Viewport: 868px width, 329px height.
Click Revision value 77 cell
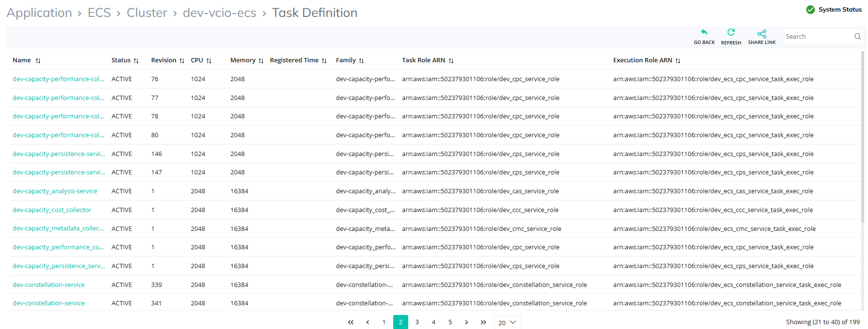(155, 98)
